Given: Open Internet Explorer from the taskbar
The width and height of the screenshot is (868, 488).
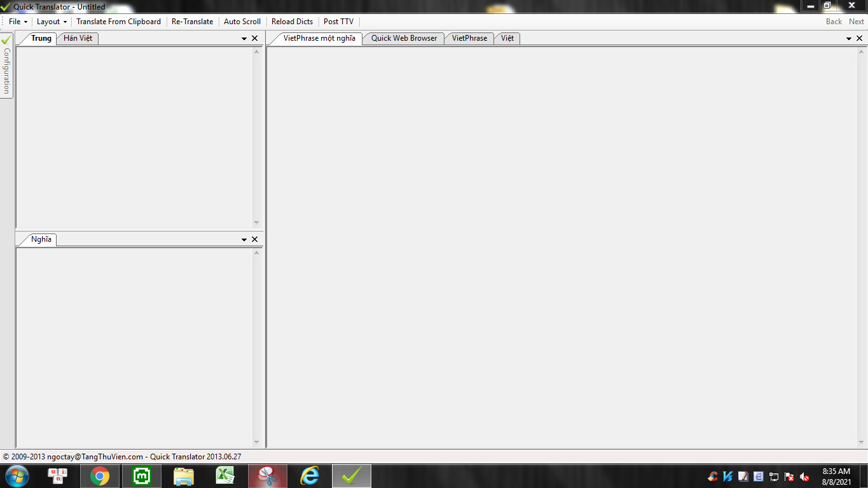Looking at the screenshot, I should (x=310, y=476).
